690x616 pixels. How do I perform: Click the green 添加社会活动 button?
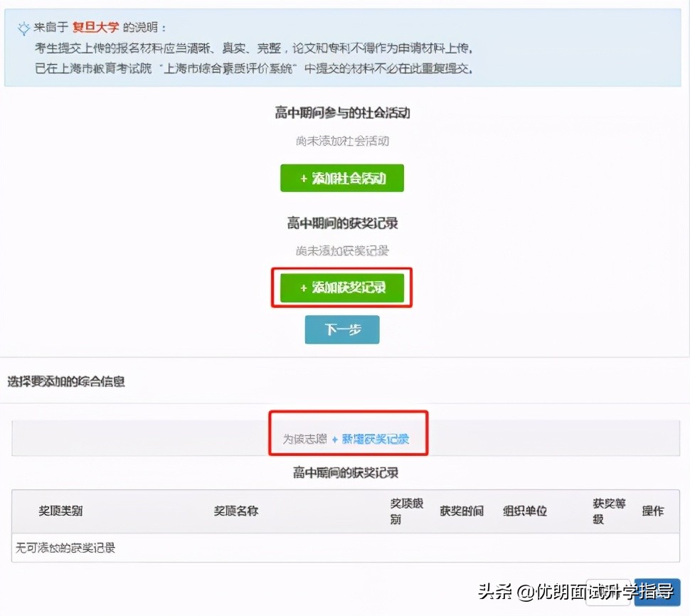click(x=342, y=179)
